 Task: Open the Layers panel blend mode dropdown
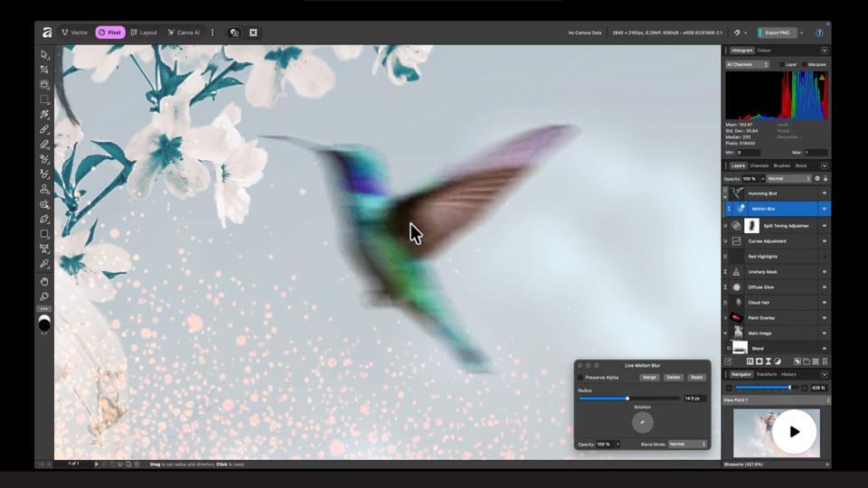coord(788,179)
